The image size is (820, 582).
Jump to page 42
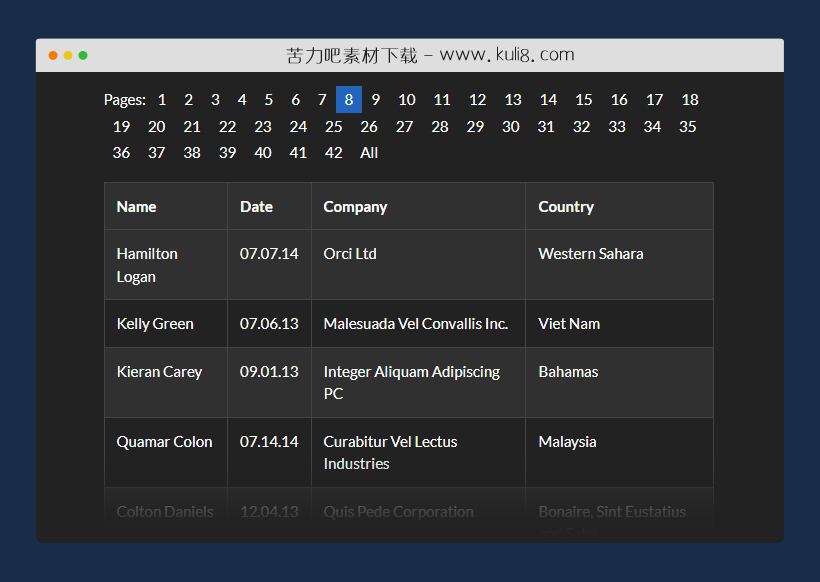pos(334,153)
